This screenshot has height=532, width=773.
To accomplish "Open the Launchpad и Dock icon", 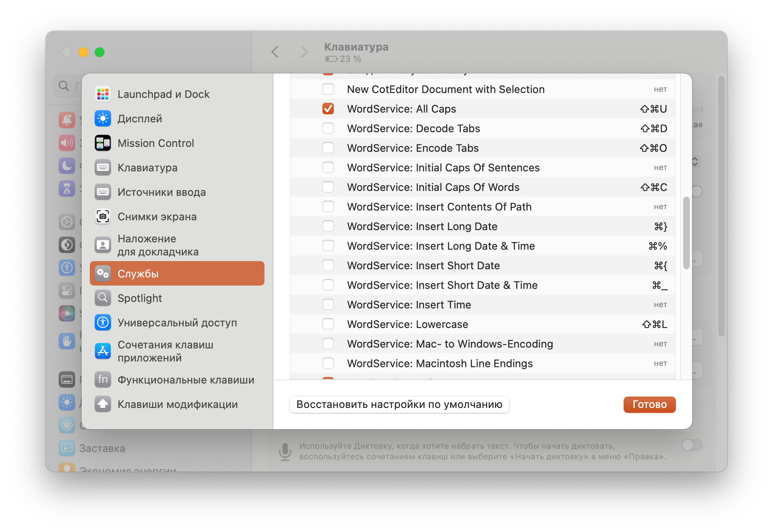I will 103,94.
